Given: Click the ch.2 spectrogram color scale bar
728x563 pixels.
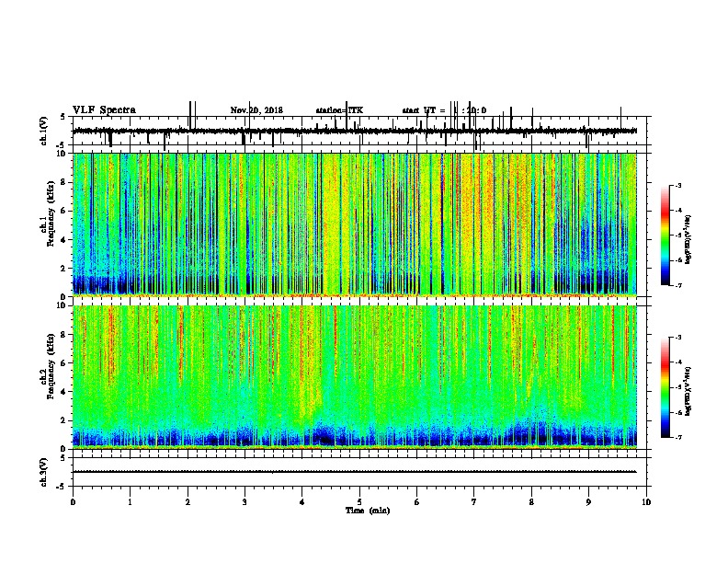Looking at the screenshot, I should [x=665, y=387].
